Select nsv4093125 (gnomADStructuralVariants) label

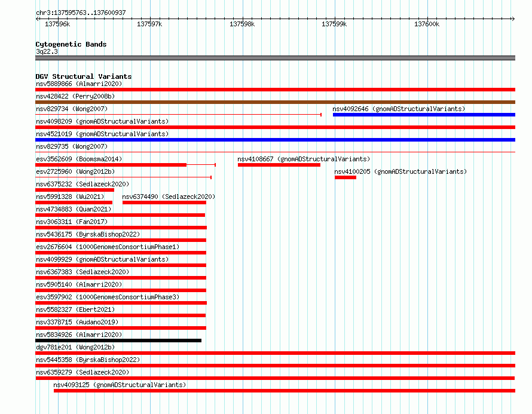pyautogui.click(x=120, y=385)
